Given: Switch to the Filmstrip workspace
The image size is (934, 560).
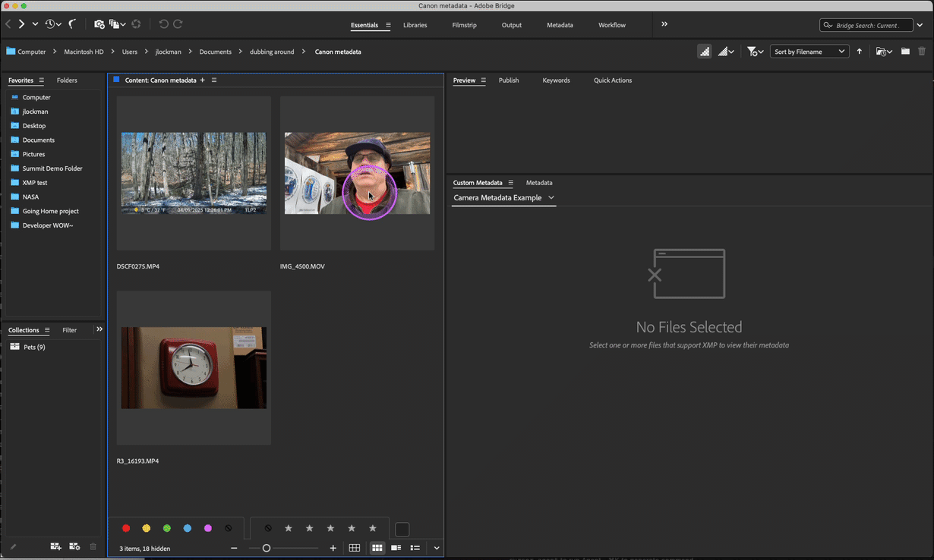Looking at the screenshot, I should pos(464,25).
